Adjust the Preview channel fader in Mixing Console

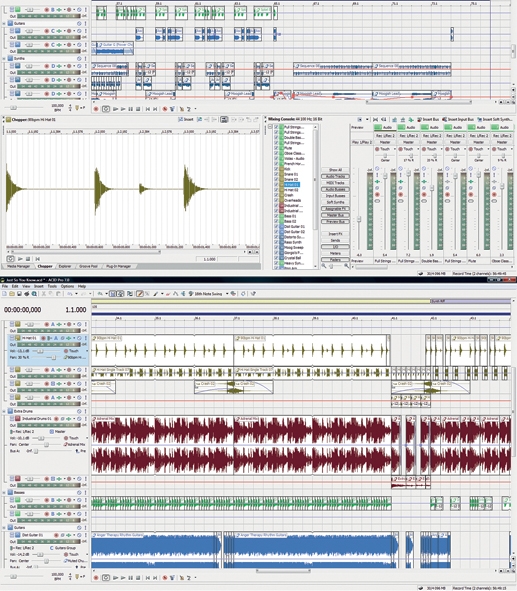coord(359,219)
